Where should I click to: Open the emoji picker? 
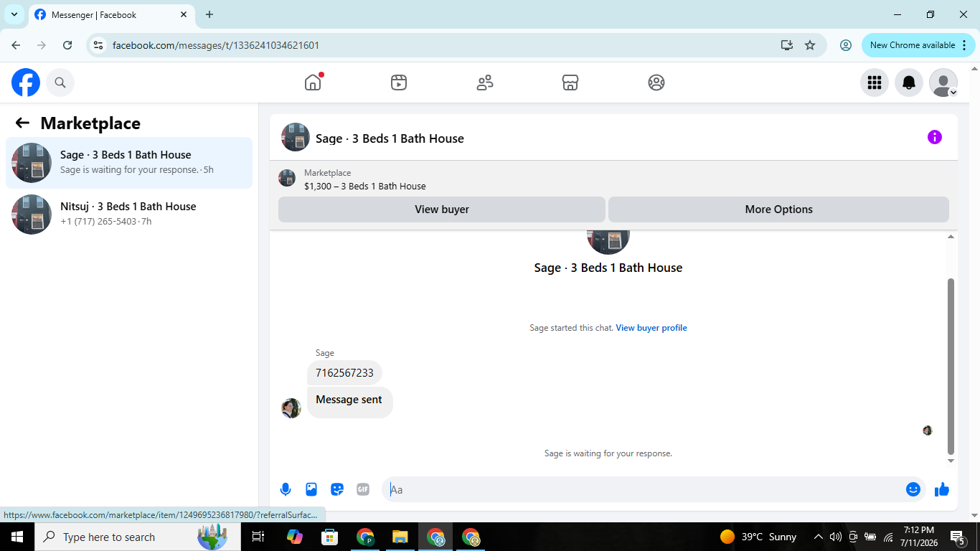pyautogui.click(x=913, y=489)
